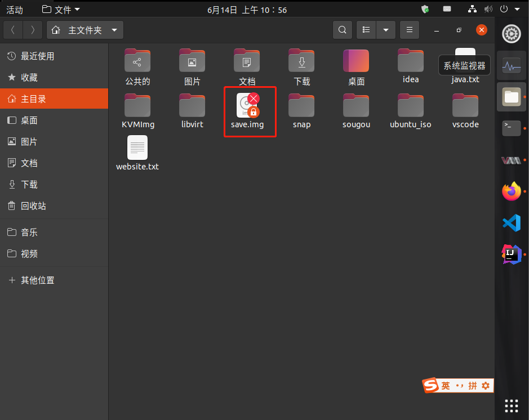
Task: Open 文档 in the sidebar
Action: [54, 163]
